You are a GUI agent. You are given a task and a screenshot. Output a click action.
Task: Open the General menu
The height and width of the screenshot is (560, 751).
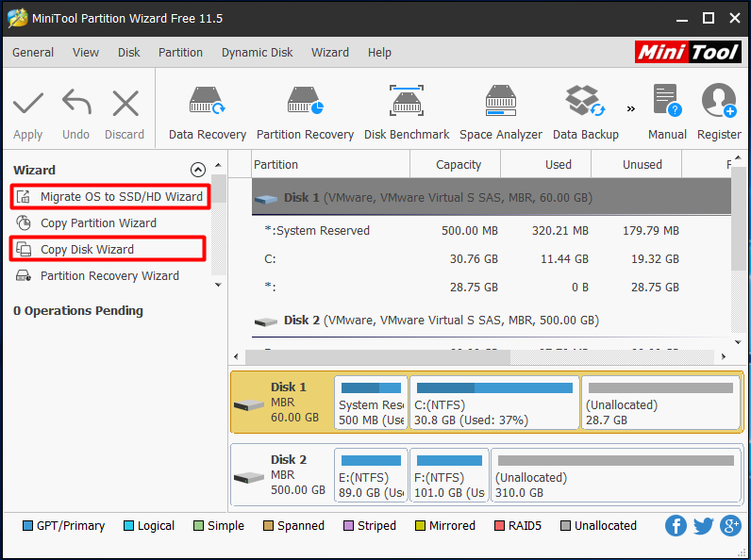(33, 52)
